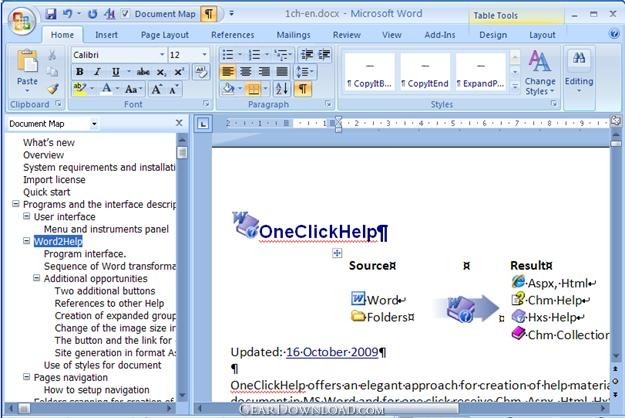Increase paragraph indent
The width and height of the screenshot is (625, 418).
(x=324, y=55)
